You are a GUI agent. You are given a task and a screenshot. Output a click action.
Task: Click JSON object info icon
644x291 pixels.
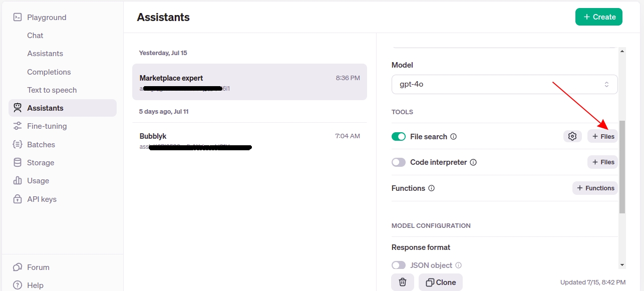(x=458, y=265)
